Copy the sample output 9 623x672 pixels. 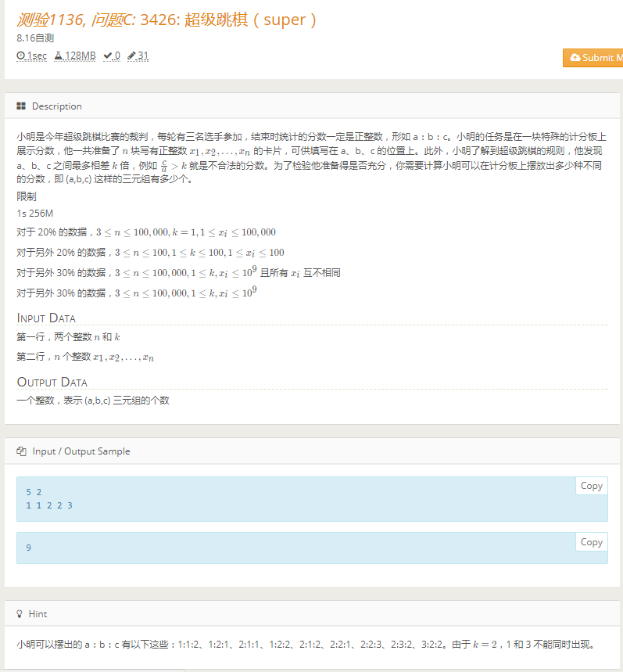tap(591, 541)
